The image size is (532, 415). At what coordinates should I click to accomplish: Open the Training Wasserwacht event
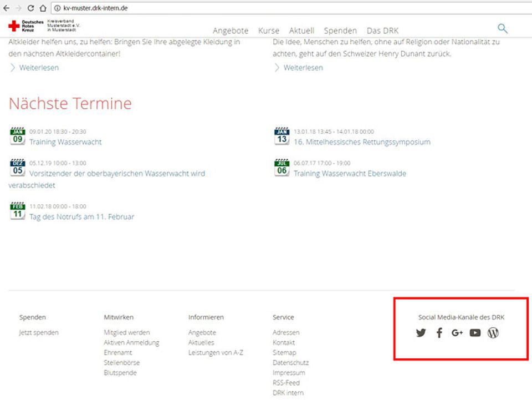[66, 142]
